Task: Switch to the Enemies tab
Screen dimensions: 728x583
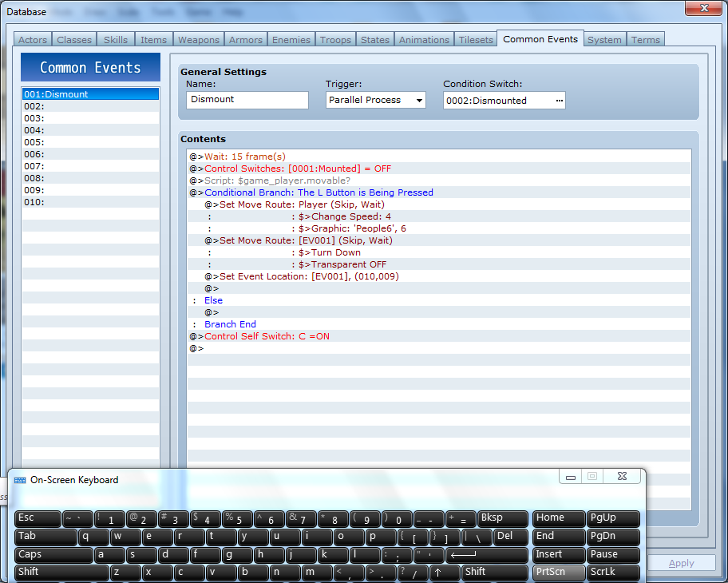Action: tap(291, 39)
